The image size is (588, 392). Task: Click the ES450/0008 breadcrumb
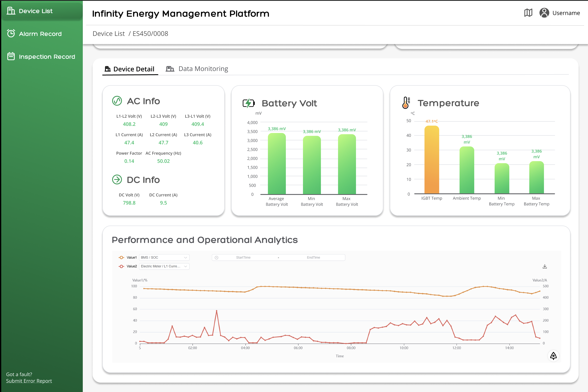coord(150,33)
